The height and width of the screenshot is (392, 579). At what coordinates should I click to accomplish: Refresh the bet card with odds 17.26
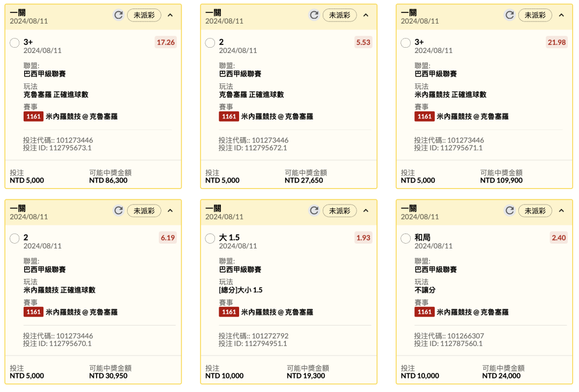point(118,15)
